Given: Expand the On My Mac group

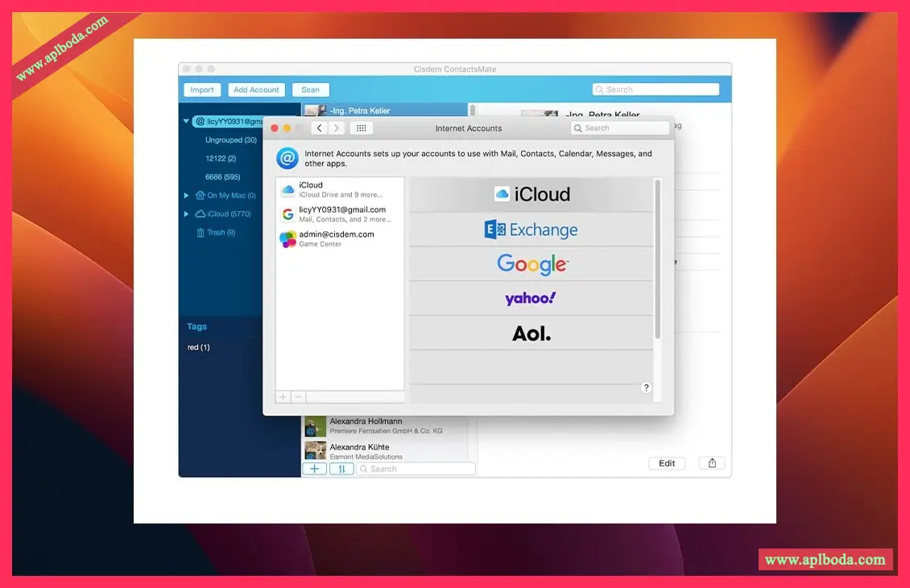Looking at the screenshot, I should click(x=186, y=196).
